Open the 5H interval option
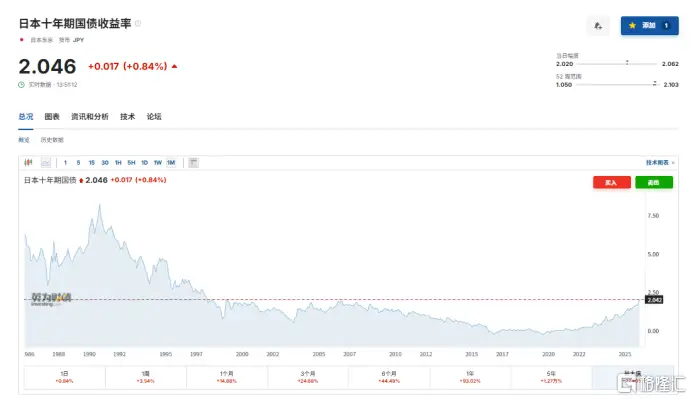Viewport: 692px width, 400px height. [131, 162]
